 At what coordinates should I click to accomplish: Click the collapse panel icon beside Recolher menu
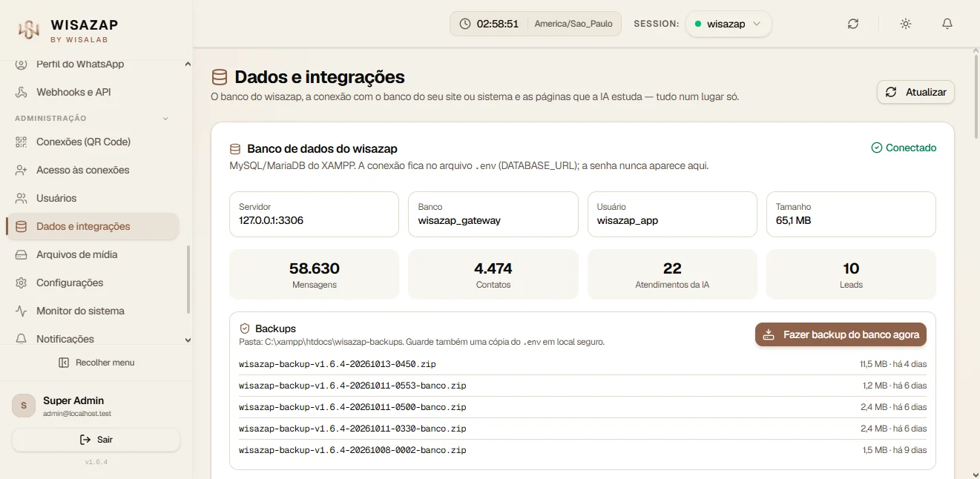(x=64, y=363)
